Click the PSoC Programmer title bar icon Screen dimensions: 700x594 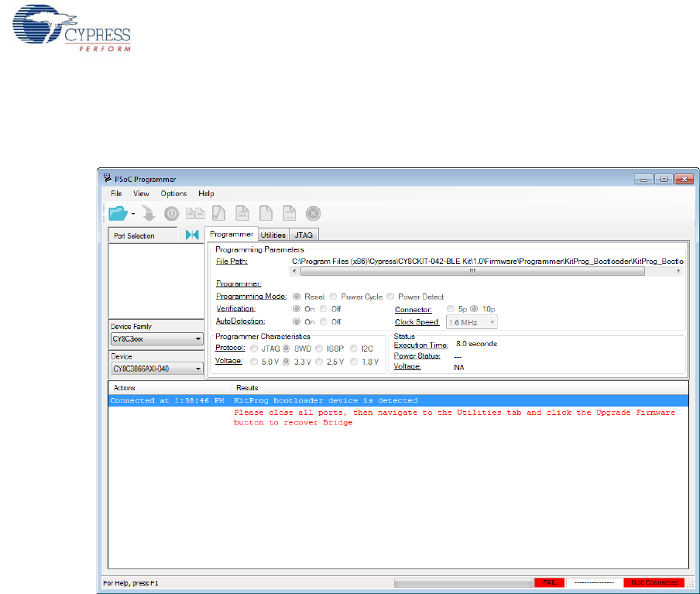(107, 179)
